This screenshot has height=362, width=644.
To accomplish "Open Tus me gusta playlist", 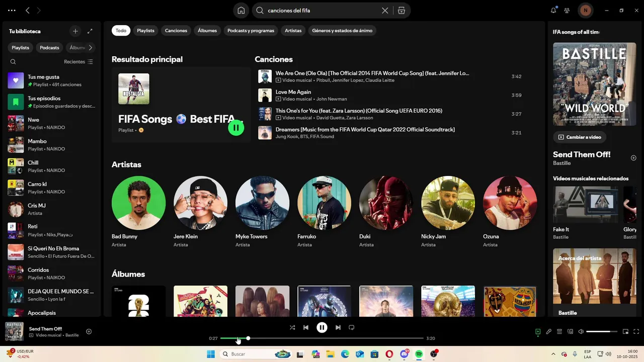I will click(x=51, y=80).
